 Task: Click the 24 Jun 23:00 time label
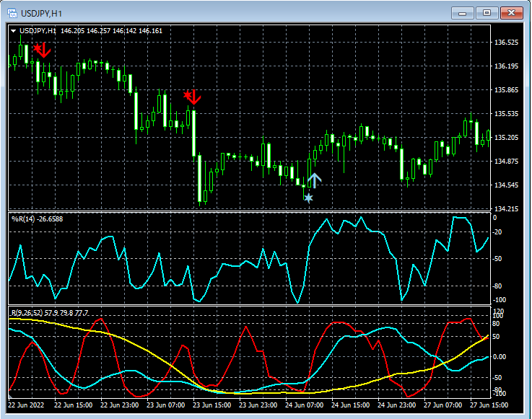[x=396, y=405]
